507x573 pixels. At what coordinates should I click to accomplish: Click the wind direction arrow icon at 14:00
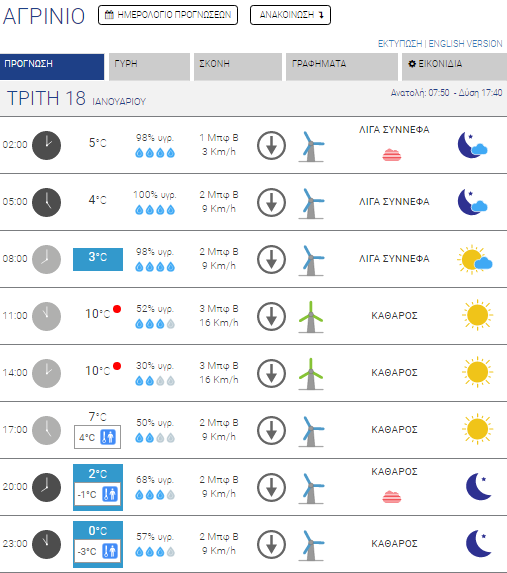271,373
